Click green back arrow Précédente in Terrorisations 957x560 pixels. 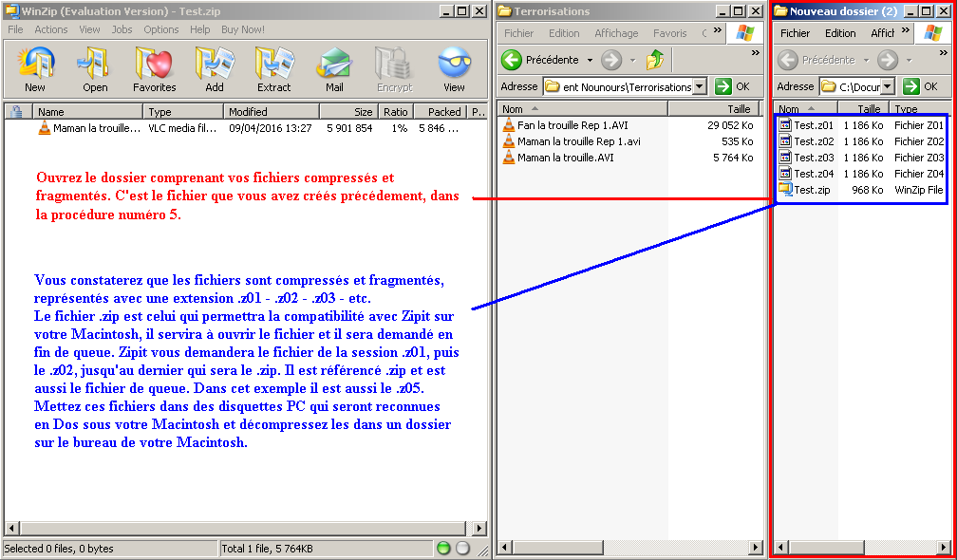pos(513,60)
